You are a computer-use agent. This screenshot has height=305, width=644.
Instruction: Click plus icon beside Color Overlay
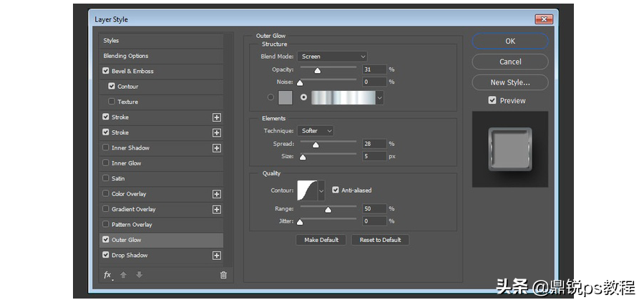[217, 195]
